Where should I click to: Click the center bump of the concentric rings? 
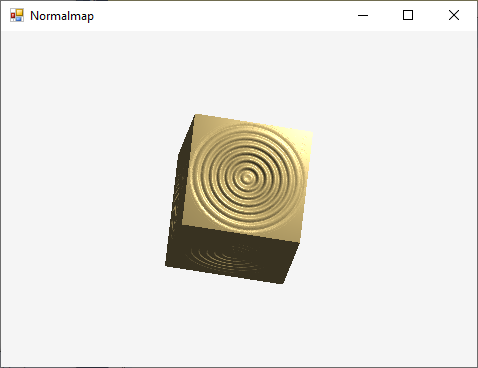(247, 178)
